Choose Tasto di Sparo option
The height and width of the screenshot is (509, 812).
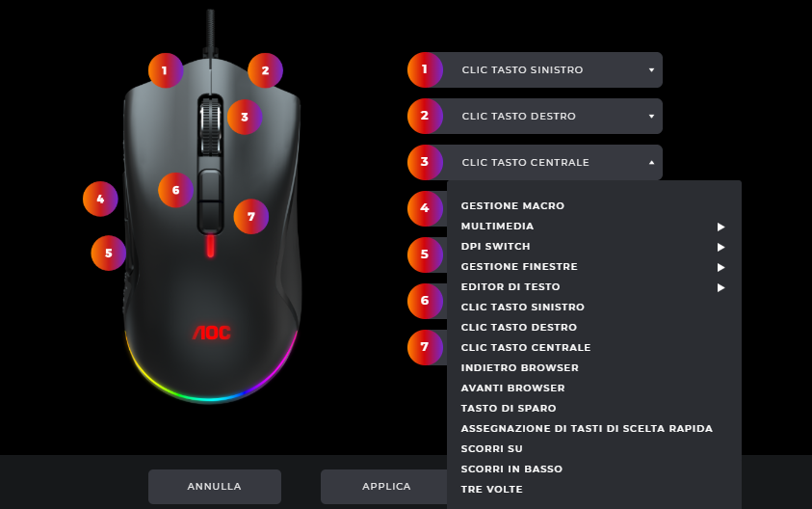509,408
